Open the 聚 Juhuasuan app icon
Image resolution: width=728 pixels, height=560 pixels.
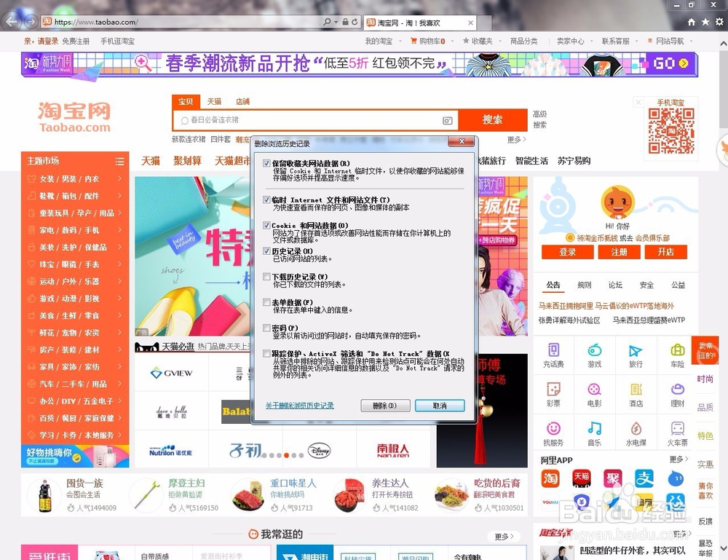point(613,478)
